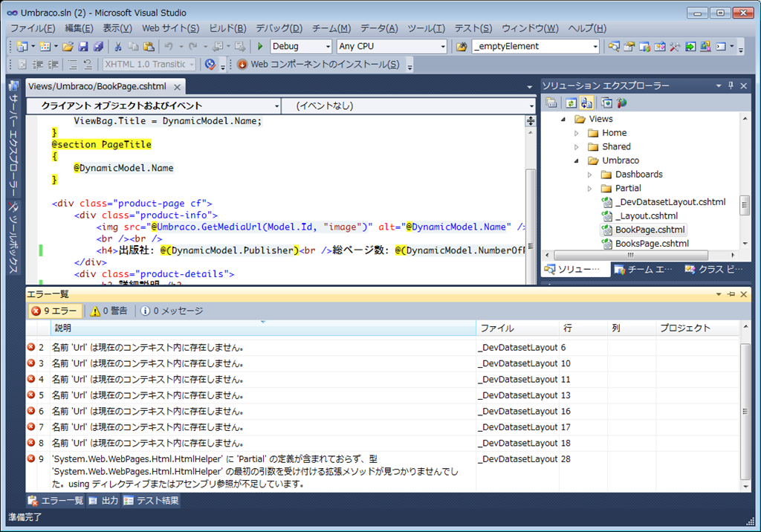Open the Debug configuration dropdown
The width and height of the screenshot is (761, 532).
point(301,46)
